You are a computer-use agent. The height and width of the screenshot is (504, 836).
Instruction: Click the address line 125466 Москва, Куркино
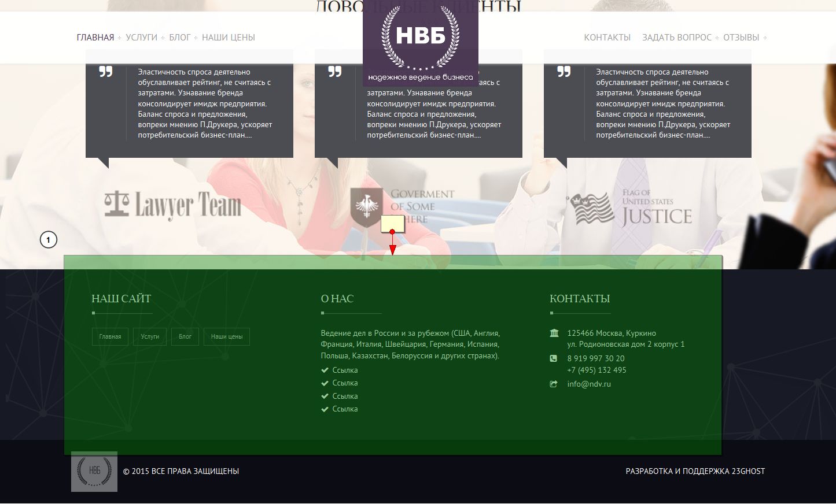point(612,333)
